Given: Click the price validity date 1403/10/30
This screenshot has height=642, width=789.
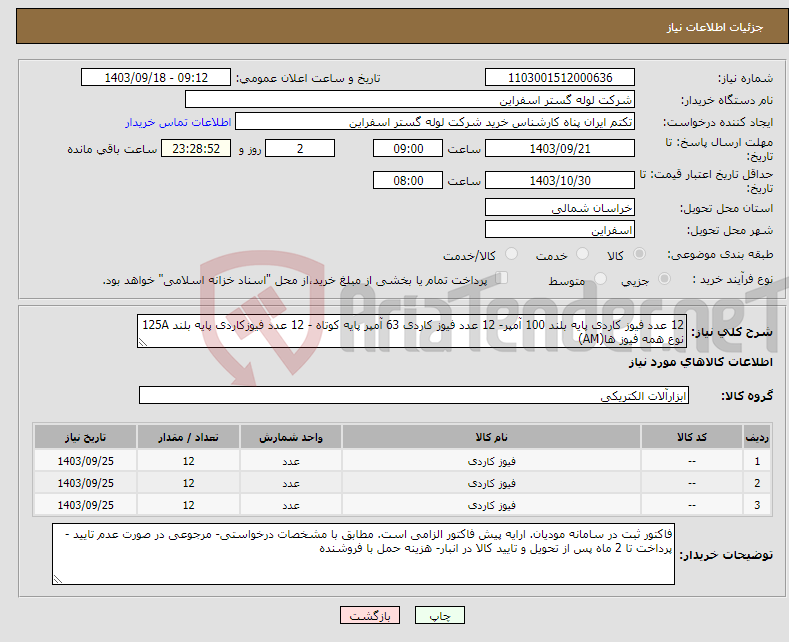Looking at the screenshot, I should click(x=560, y=180).
